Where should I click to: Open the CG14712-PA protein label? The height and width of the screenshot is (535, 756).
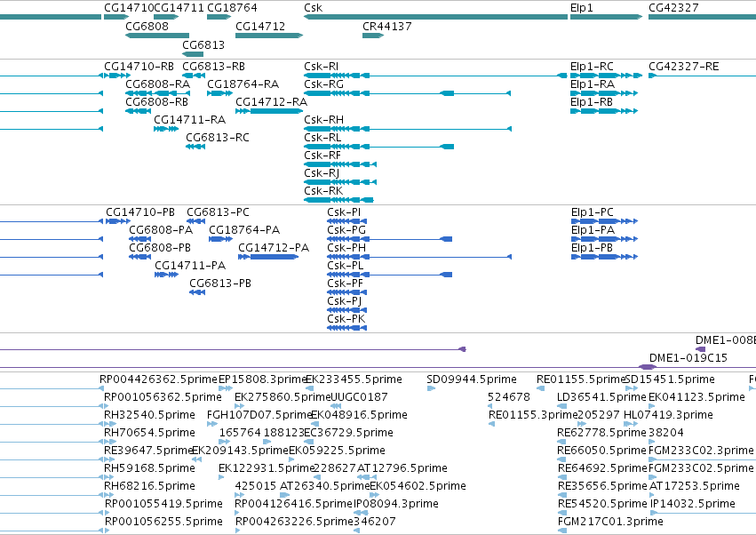click(x=274, y=248)
